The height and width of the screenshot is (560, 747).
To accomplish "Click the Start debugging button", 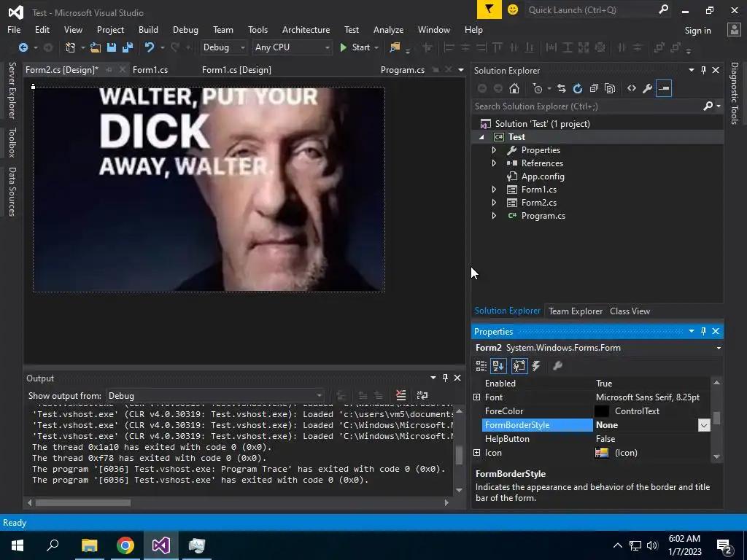I will coord(355,47).
